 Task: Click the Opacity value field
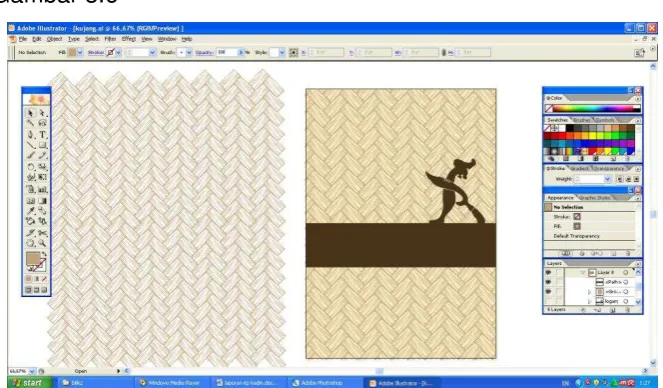(x=227, y=52)
